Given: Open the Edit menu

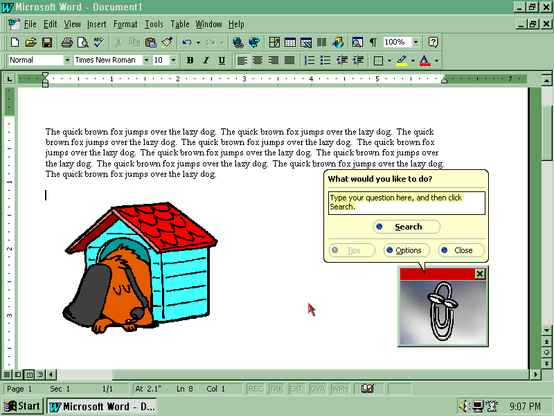Looking at the screenshot, I should point(50,24).
